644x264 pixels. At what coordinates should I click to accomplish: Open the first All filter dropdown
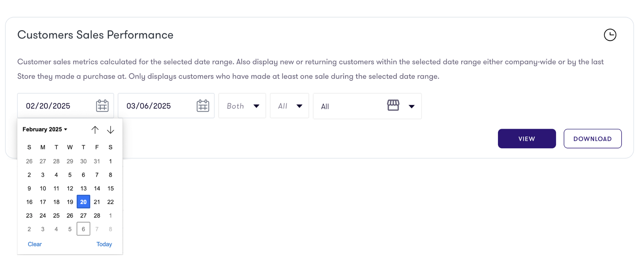pos(290,106)
